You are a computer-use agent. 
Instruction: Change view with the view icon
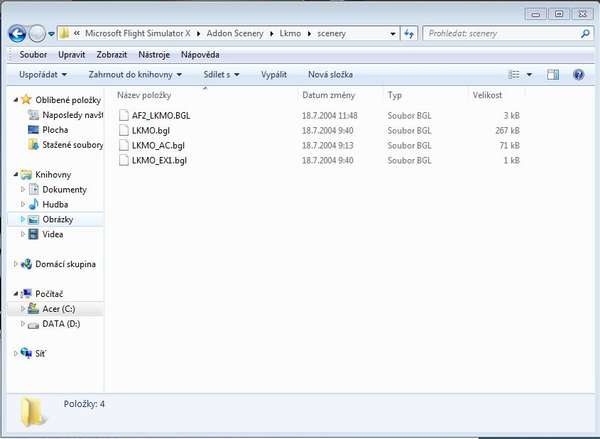(x=514, y=75)
